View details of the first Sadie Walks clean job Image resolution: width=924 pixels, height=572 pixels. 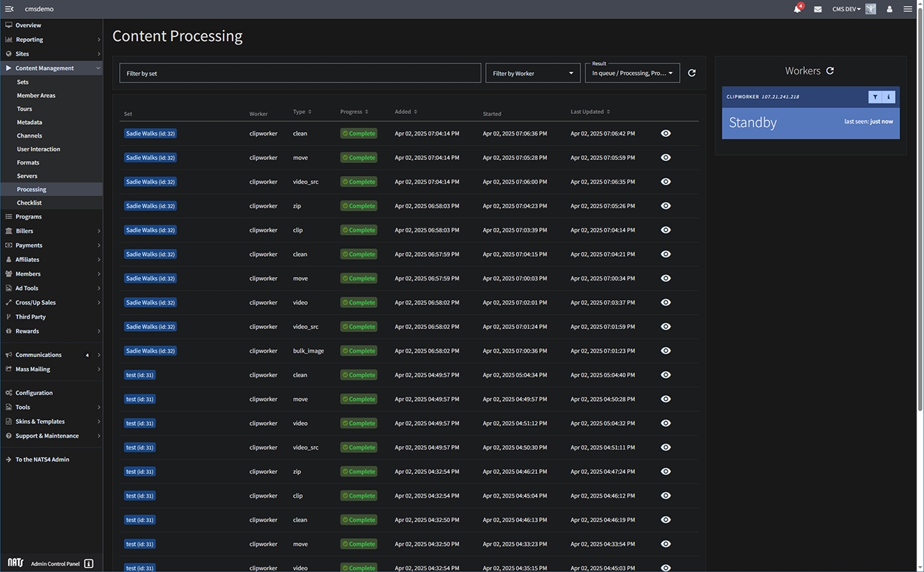666,133
